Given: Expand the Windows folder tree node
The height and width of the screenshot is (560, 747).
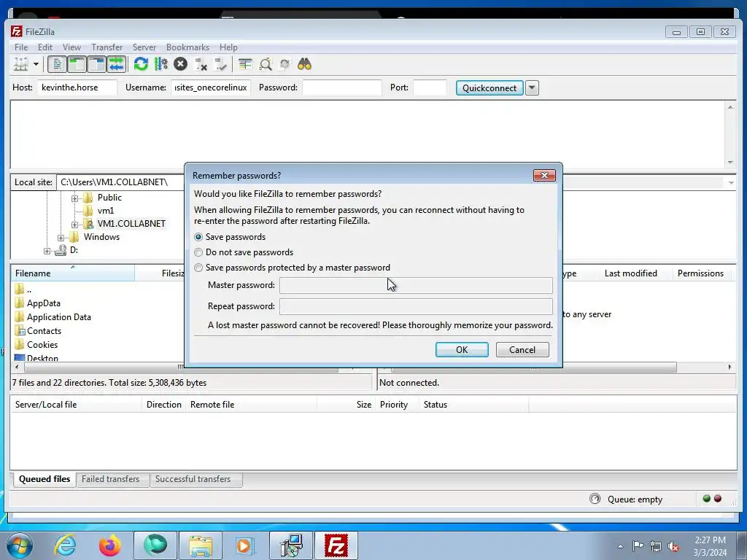Looking at the screenshot, I should point(61,238).
